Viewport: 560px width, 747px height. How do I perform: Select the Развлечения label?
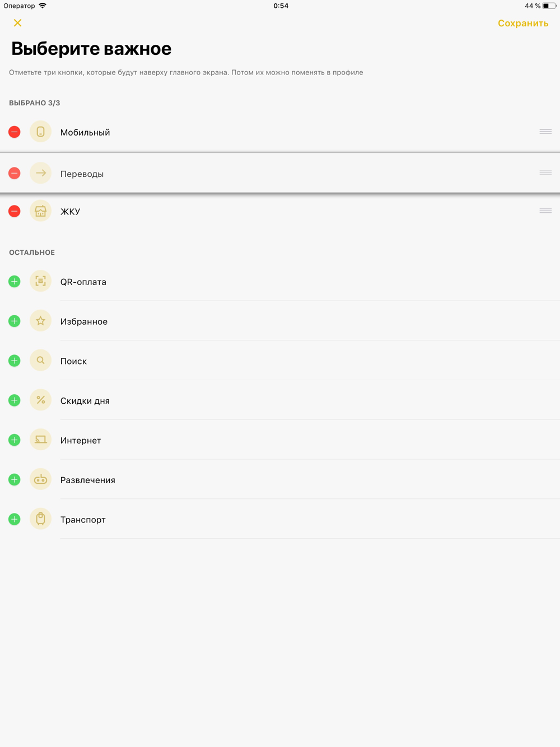coord(88,480)
